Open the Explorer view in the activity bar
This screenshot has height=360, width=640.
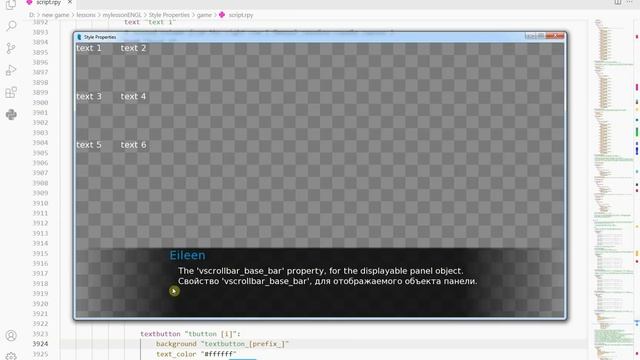click(x=11, y=5)
